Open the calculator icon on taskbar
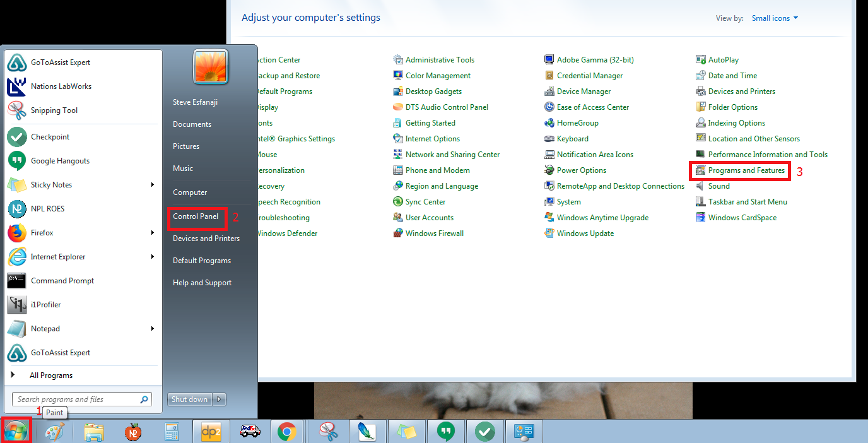 [x=172, y=432]
